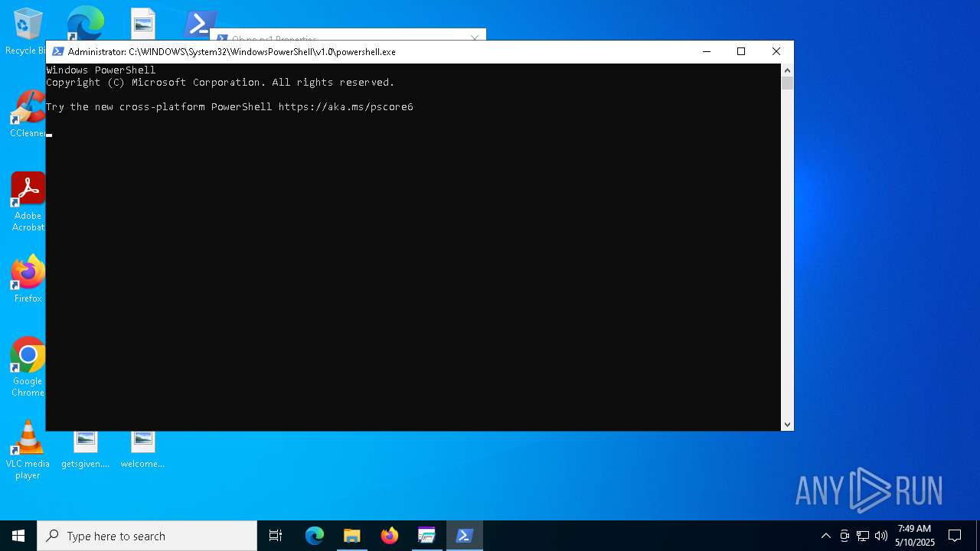
Task: Open the CCleaner desktop shortcut
Action: pos(27,115)
